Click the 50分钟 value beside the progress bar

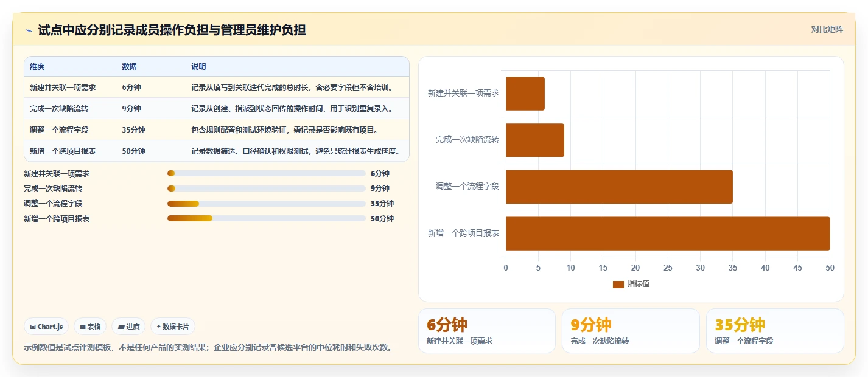tap(382, 218)
